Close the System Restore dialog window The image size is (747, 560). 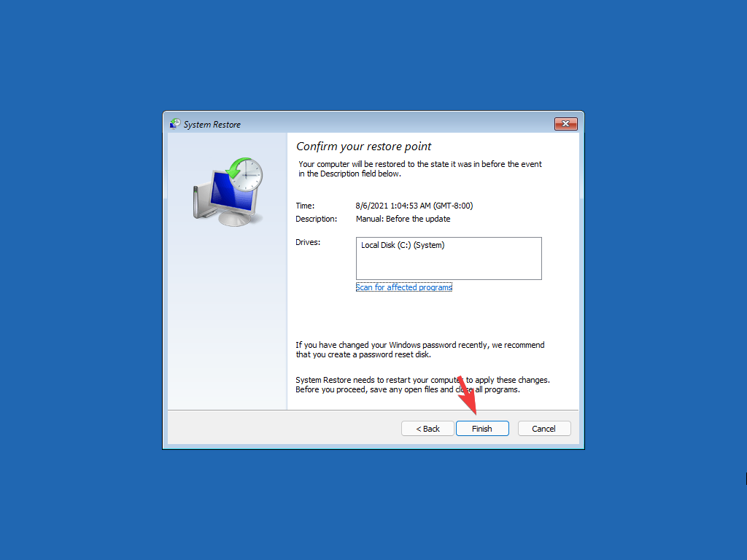(565, 124)
